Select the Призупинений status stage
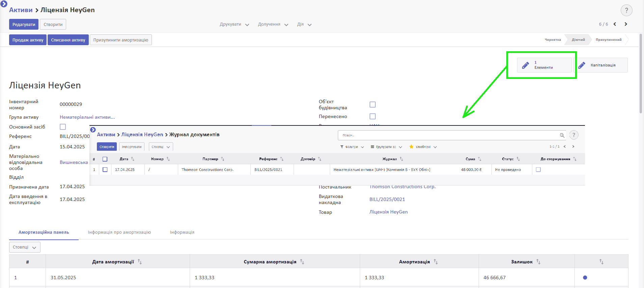 tap(609, 40)
